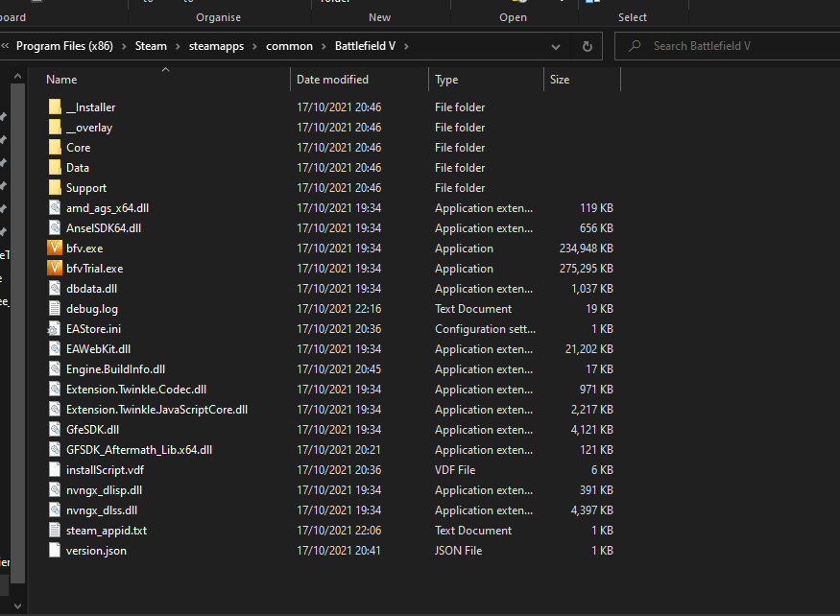Screen dimensions: 840x616
Task: Select the EAStore.ini settings icon
Action: [x=55, y=329]
